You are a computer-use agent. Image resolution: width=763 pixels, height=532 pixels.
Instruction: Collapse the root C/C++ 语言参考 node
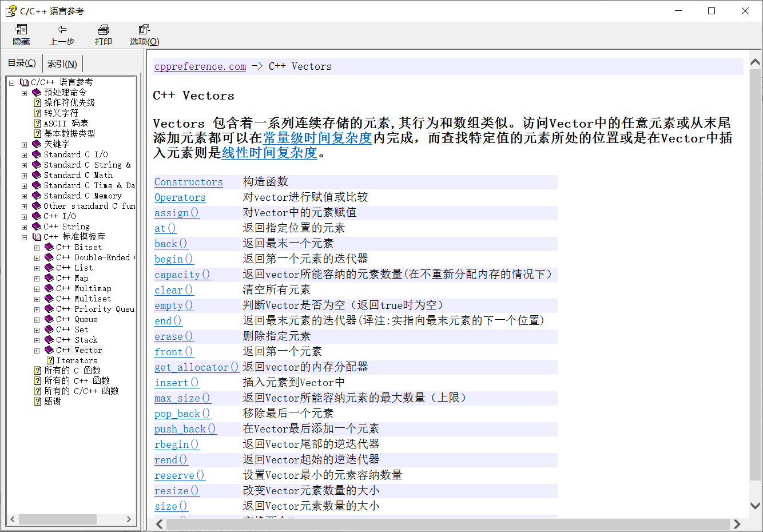(11, 83)
